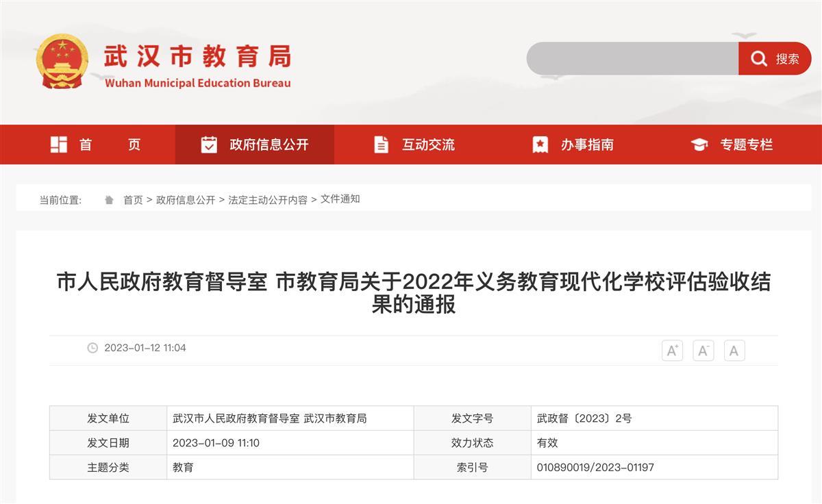822x504 pixels.
Task: Click the breadcrumb house icon
Action: 109,200
